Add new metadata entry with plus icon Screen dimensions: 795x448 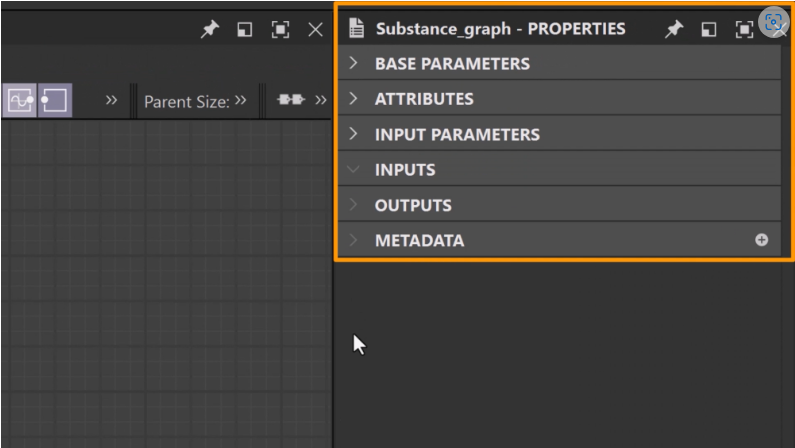pos(762,240)
